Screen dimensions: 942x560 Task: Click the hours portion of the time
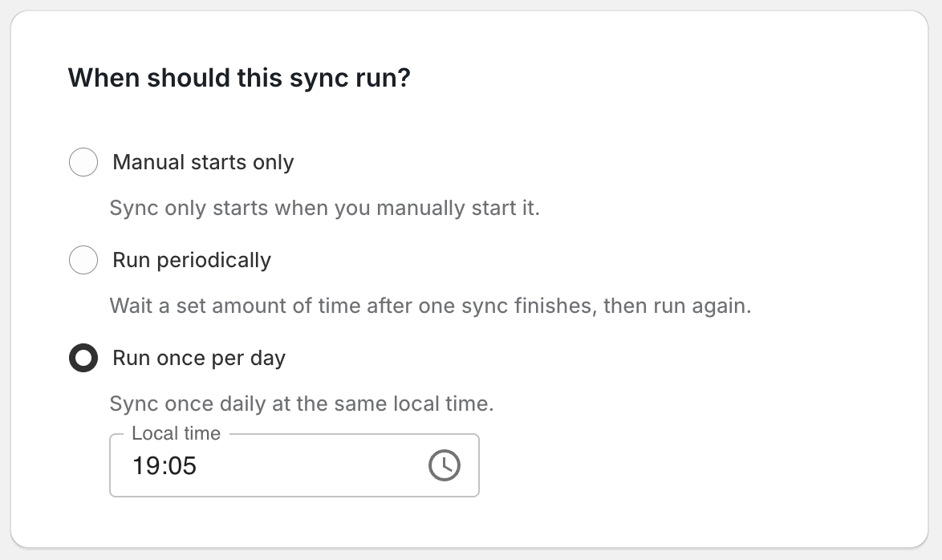pos(144,465)
